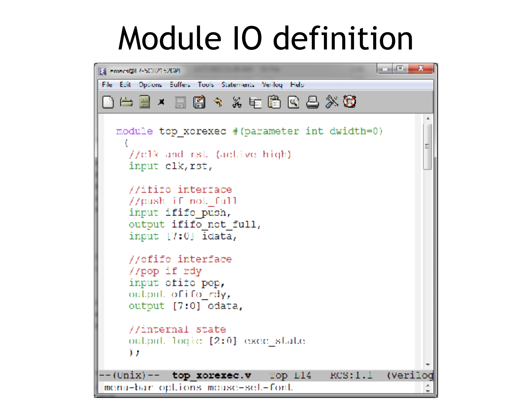532x399 pixels.
Task: Click the Print buffer printer icon
Action: coord(312,102)
